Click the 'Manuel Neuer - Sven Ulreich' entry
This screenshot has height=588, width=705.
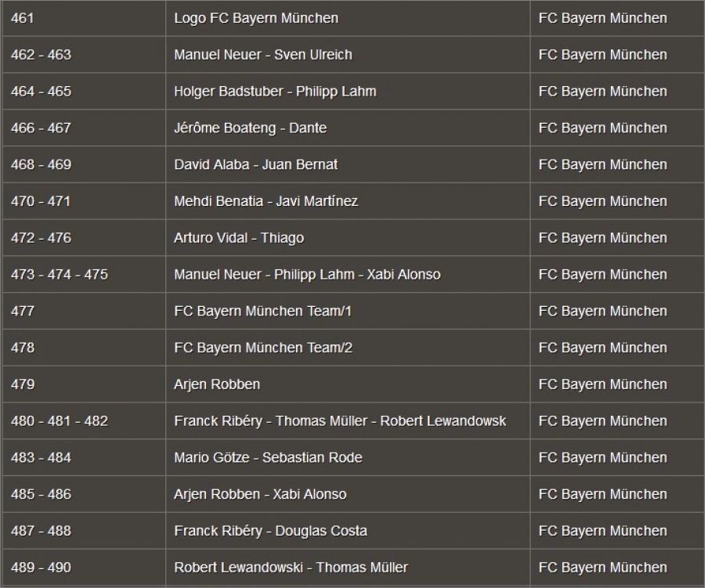pyautogui.click(x=263, y=55)
